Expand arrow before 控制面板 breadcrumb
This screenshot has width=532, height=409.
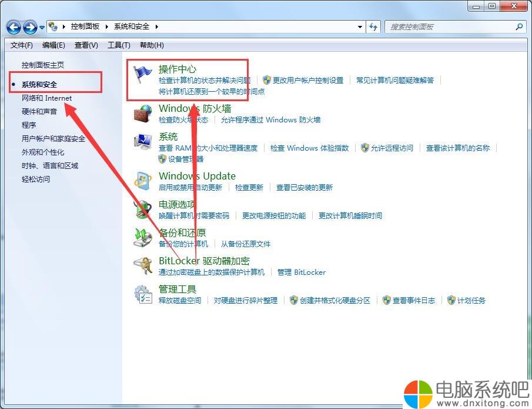pos(64,26)
